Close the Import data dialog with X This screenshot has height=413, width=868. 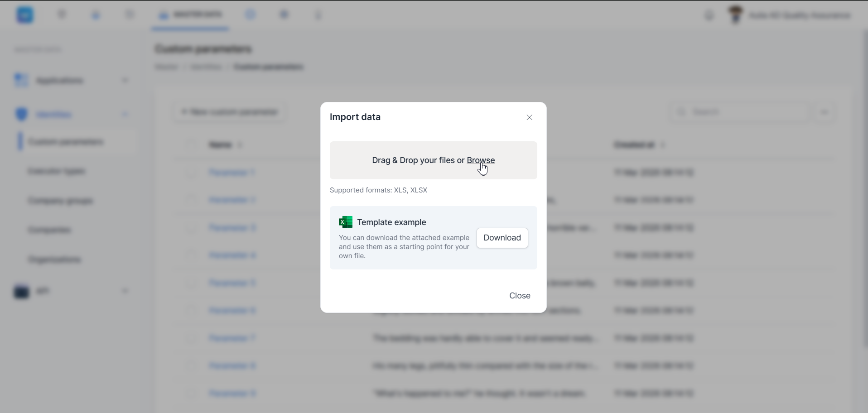(529, 117)
